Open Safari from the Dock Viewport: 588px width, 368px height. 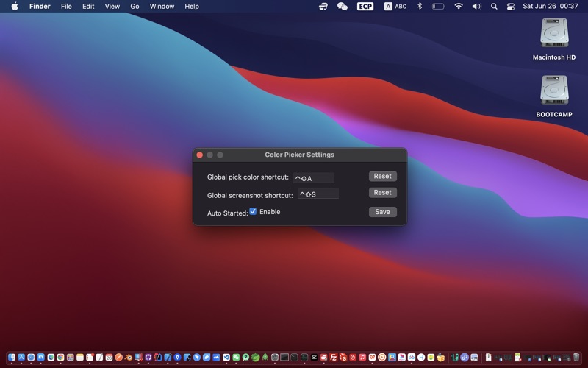click(x=31, y=357)
